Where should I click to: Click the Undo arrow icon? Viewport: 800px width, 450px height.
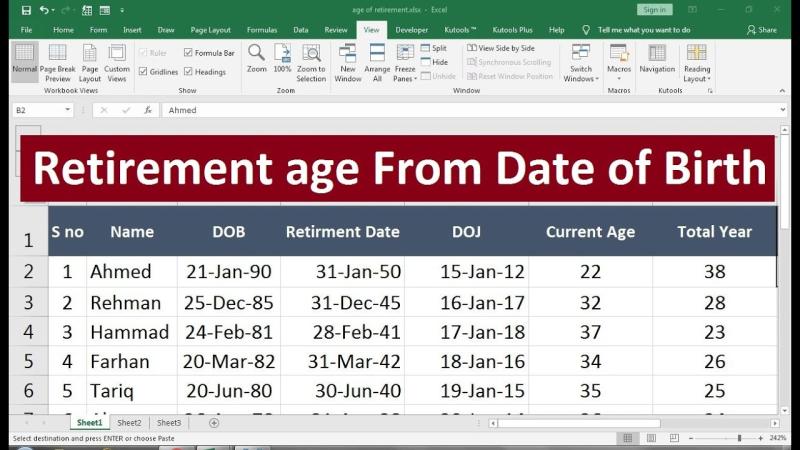[44, 10]
